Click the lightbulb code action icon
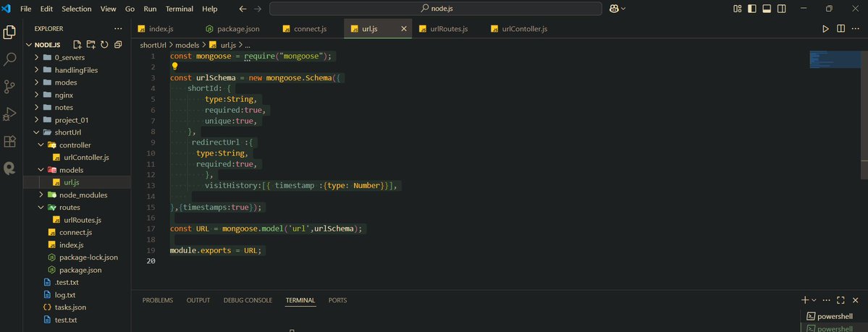 (x=175, y=67)
